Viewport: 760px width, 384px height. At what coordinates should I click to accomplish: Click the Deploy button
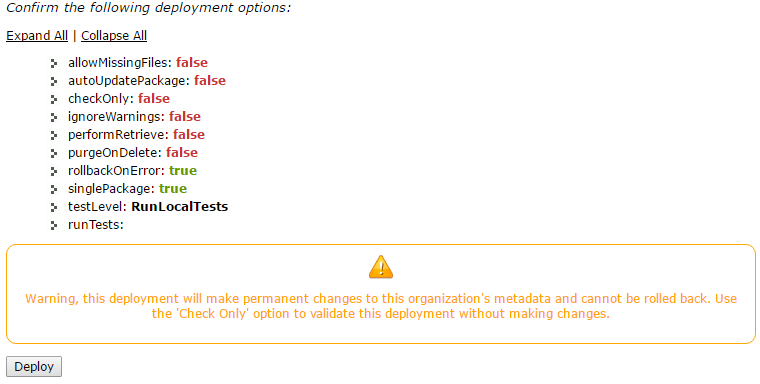click(34, 367)
